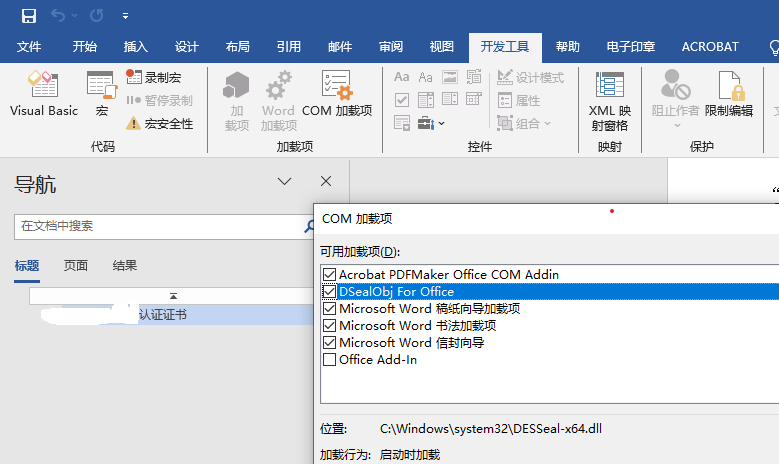The height and width of the screenshot is (464, 779).
Task: Switch to the 插入 ribbon tab
Action: click(136, 47)
